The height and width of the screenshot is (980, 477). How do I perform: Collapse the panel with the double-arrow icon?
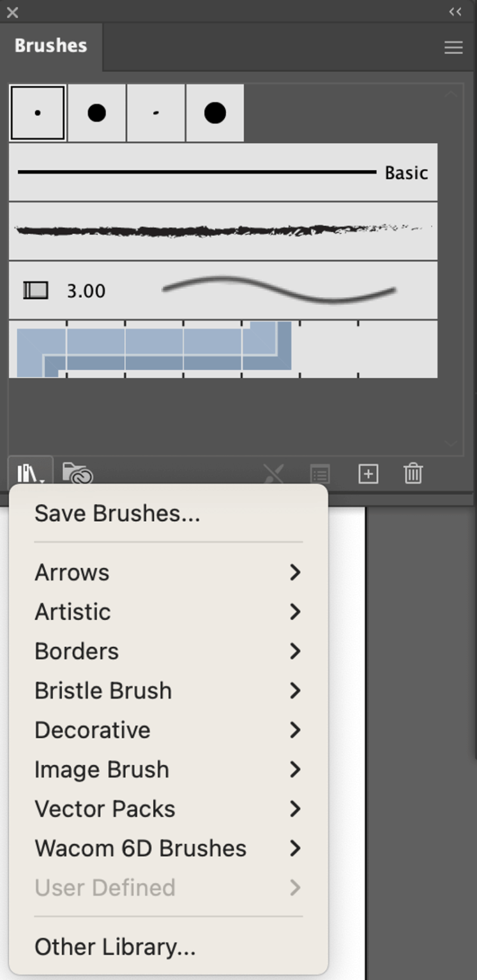(x=455, y=11)
